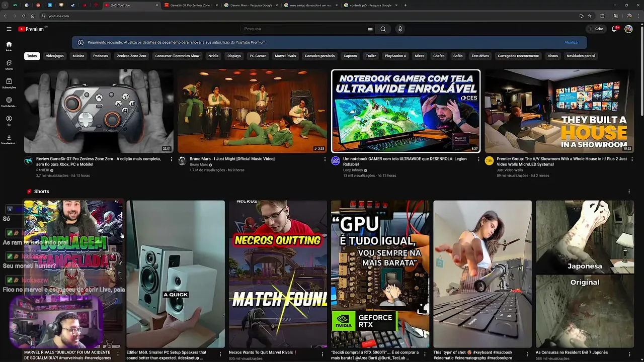Open the notifications bell
The image size is (644, 362).
[614, 29]
